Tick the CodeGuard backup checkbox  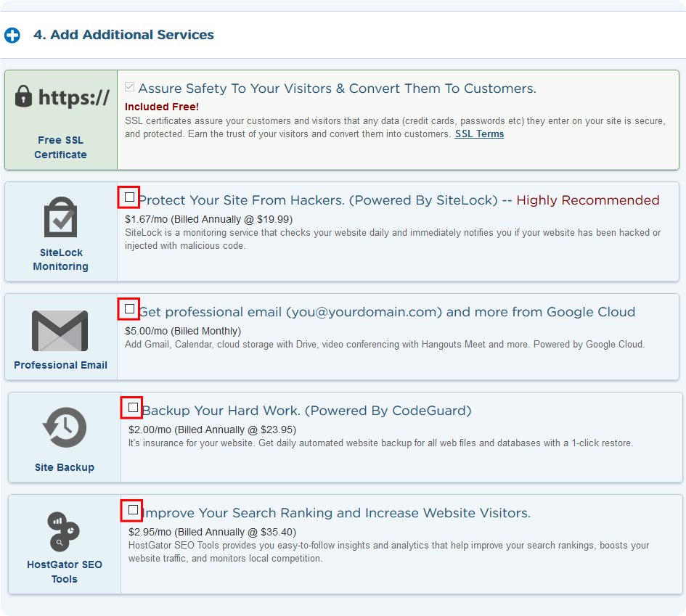point(133,408)
